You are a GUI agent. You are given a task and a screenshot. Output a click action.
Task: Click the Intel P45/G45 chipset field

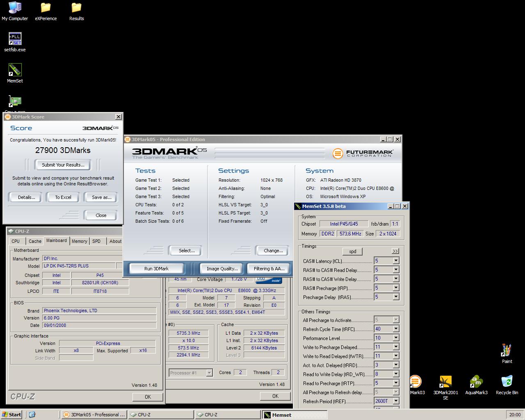click(x=344, y=224)
